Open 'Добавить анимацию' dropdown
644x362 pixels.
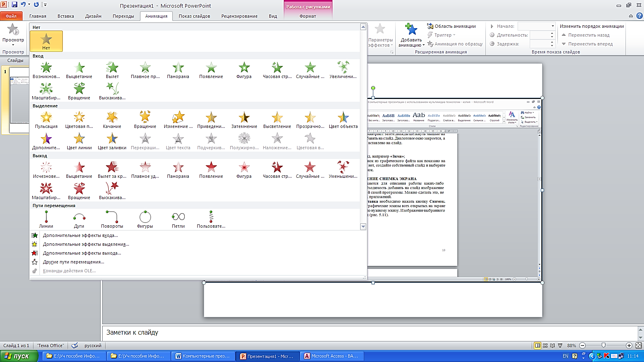411,35
